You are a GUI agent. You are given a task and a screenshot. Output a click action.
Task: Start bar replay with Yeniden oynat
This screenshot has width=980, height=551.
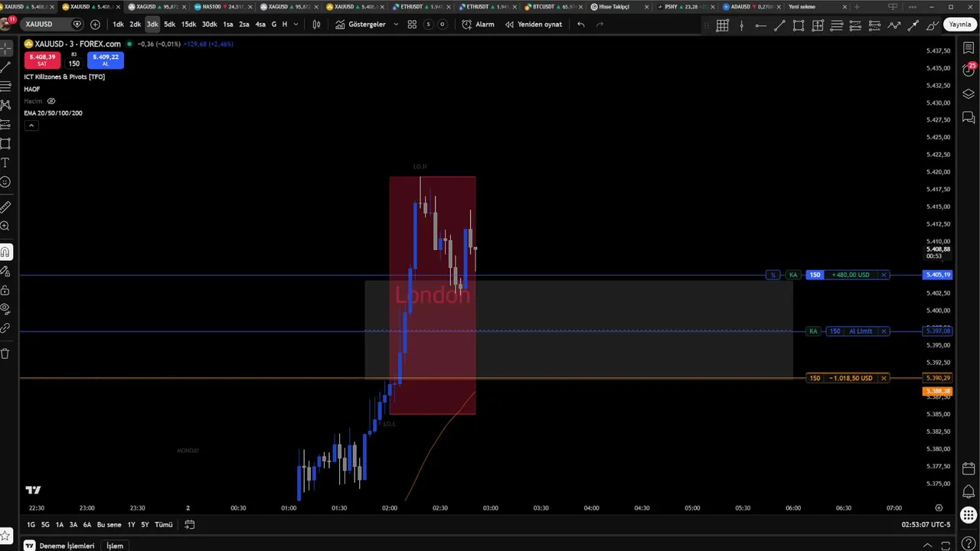click(x=533, y=24)
